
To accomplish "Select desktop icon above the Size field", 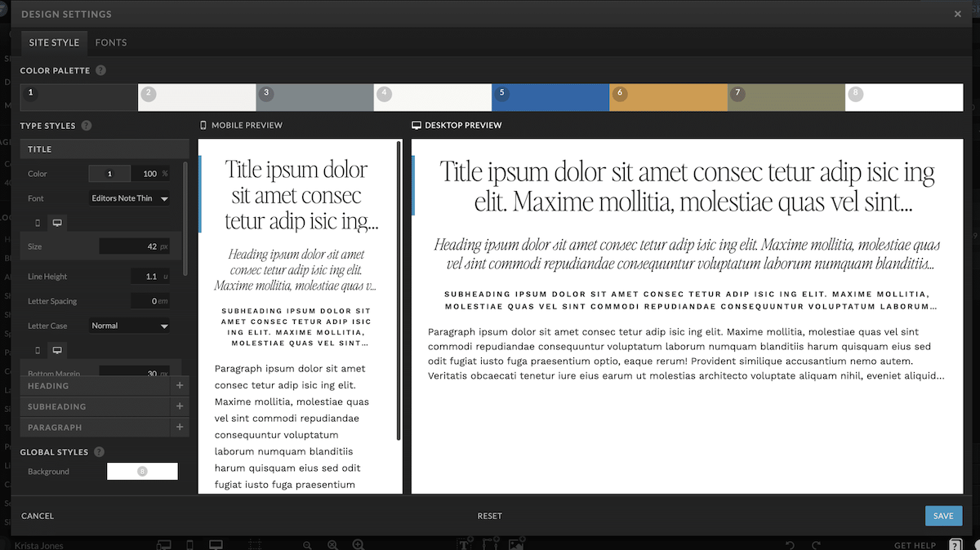I will point(57,223).
